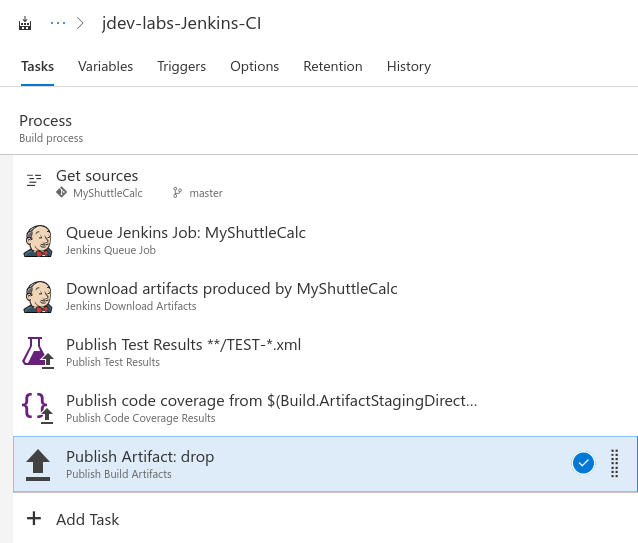Open the breadcrumb ellipsis menu
638x543 pixels.
coord(58,24)
